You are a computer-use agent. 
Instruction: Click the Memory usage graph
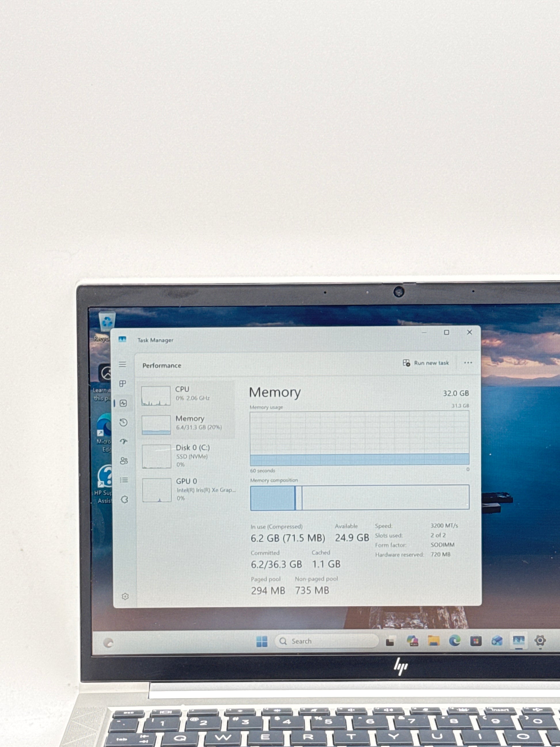point(359,438)
